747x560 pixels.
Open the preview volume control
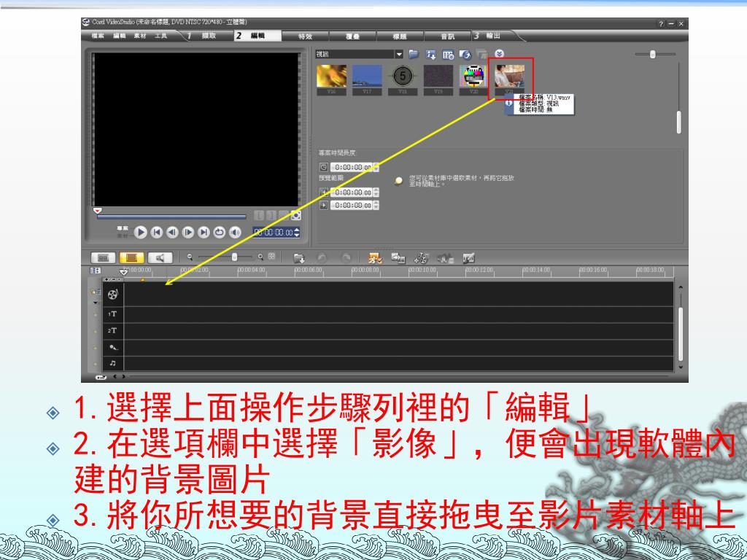click(x=236, y=233)
